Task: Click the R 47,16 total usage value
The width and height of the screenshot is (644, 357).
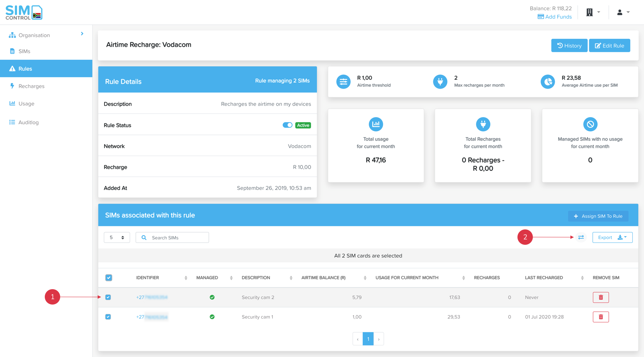Action: click(376, 160)
